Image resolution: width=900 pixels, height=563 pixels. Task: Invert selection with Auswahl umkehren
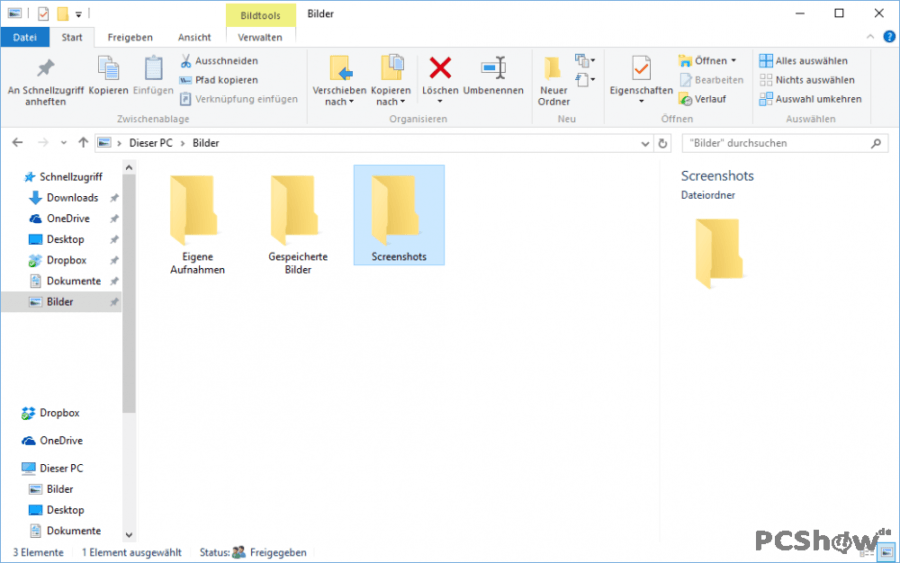point(810,99)
